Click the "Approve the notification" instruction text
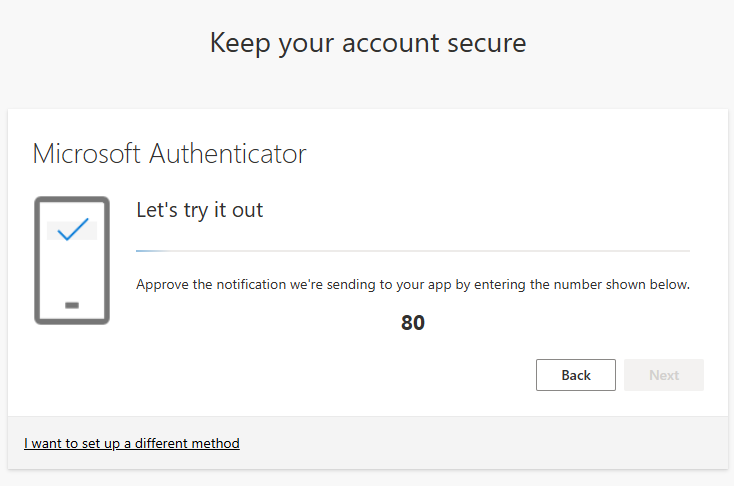 [x=413, y=284]
